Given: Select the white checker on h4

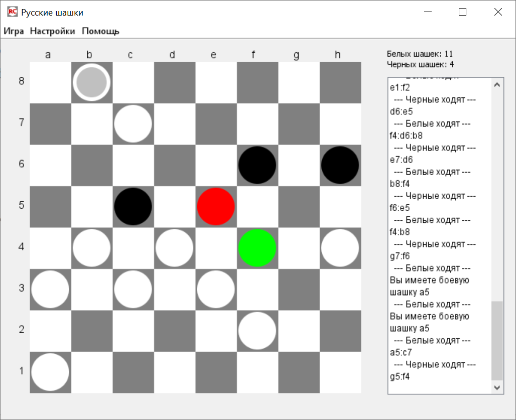Looking at the screenshot, I should coord(340,247).
